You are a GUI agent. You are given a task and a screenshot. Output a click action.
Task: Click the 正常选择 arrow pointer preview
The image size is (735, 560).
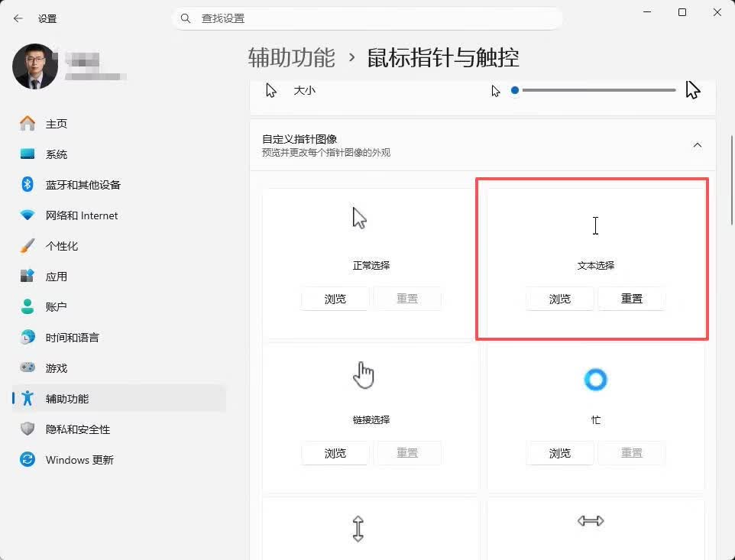tap(360, 218)
